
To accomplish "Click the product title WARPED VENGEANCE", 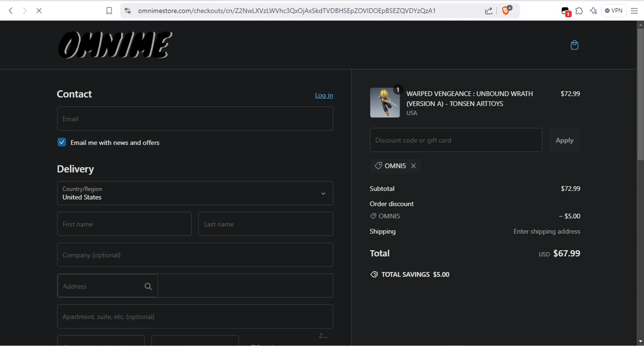I will point(470,98).
